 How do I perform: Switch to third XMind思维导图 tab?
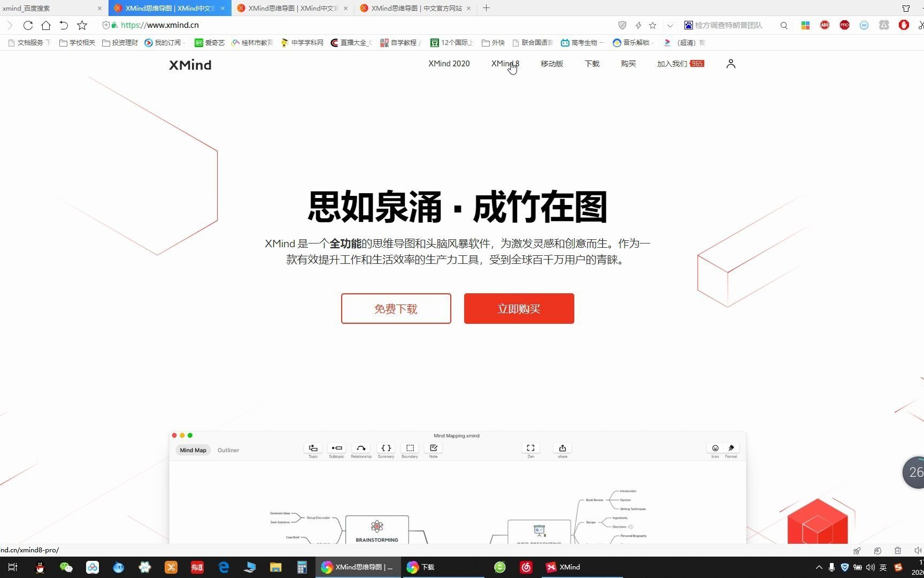point(292,8)
